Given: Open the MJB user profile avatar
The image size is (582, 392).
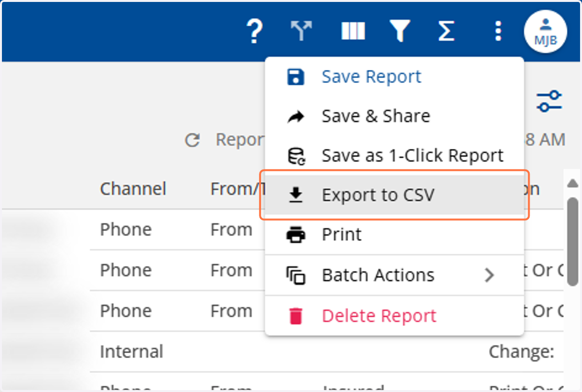Looking at the screenshot, I should (x=546, y=32).
